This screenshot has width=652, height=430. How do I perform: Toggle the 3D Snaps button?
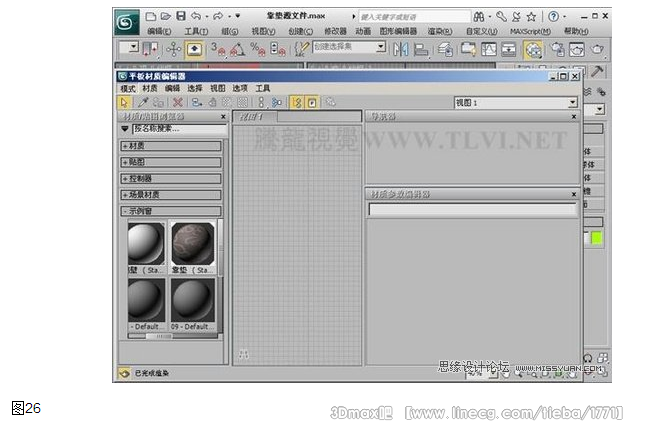pyautogui.click(x=217, y=49)
